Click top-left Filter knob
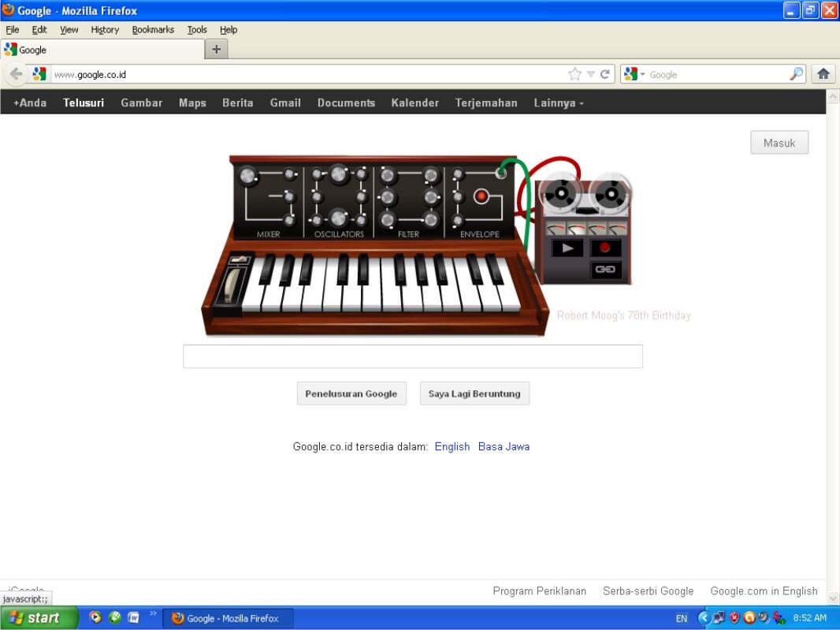This screenshot has height=630, width=840. pos(388,175)
